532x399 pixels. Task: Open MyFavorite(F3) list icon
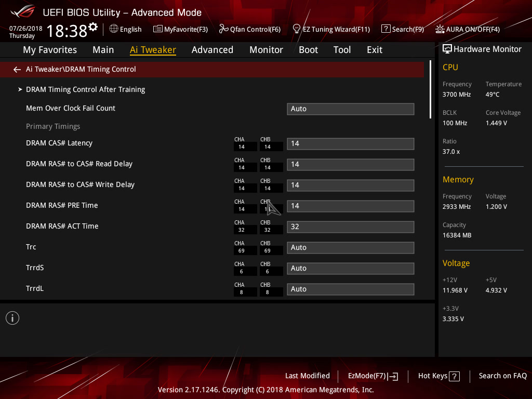[x=158, y=29]
